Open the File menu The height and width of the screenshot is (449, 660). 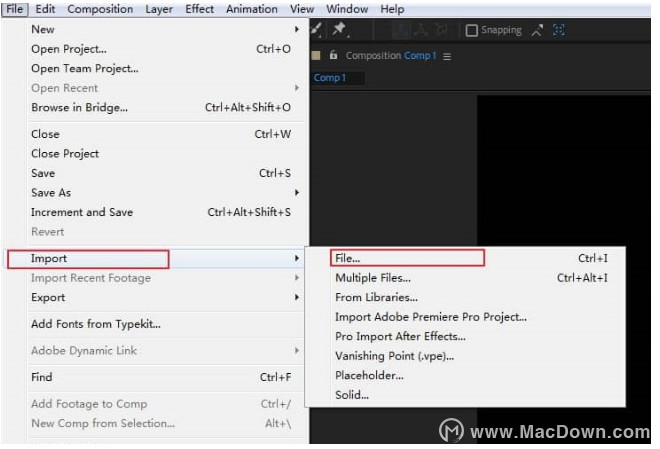pyautogui.click(x=15, y=9)
